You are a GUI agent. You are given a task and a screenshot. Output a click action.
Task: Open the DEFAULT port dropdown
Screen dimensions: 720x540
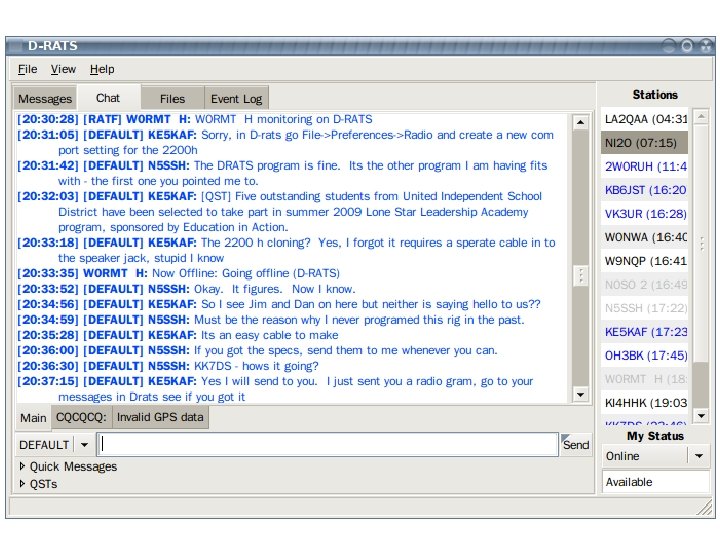(54, 444)
